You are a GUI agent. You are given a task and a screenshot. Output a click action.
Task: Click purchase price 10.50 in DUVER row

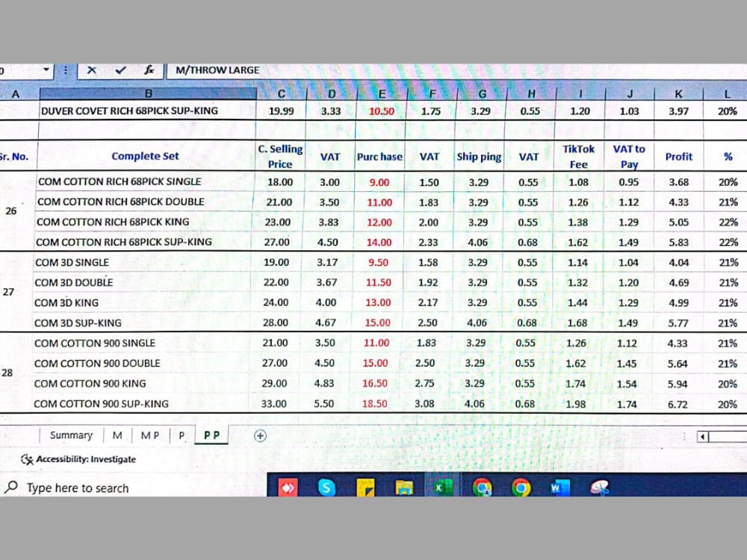pyautogui.click(x=382, y=111)
